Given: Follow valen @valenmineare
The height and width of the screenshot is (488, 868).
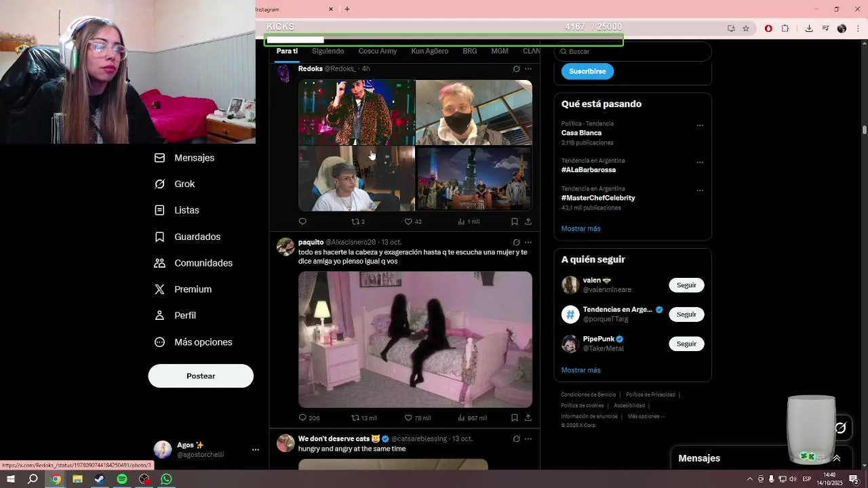Looking at the screenshot, I should (x=686, y=285).
